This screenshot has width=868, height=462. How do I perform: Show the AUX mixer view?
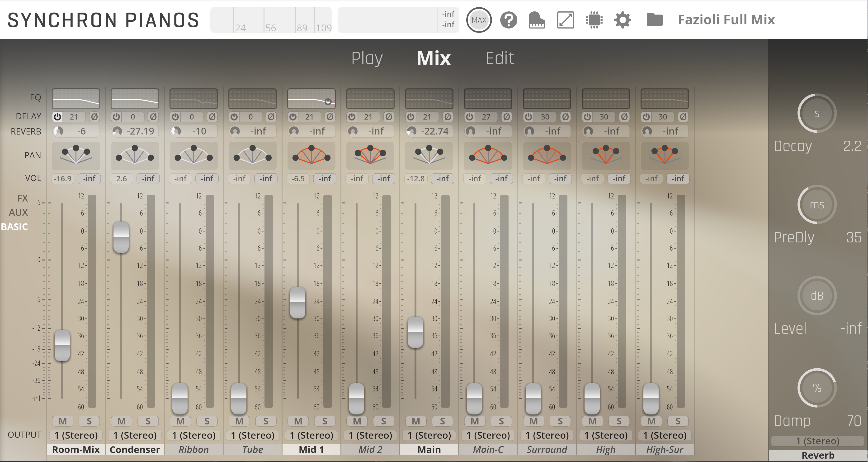(x=19, y=212)
